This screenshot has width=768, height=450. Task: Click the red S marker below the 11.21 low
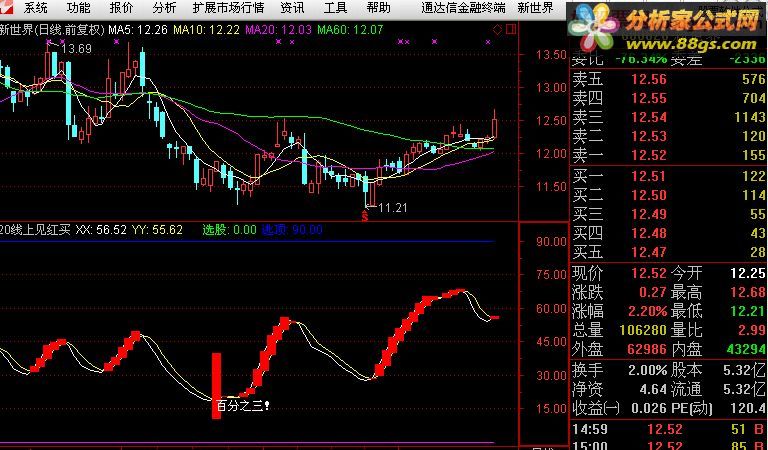(364, 216)
